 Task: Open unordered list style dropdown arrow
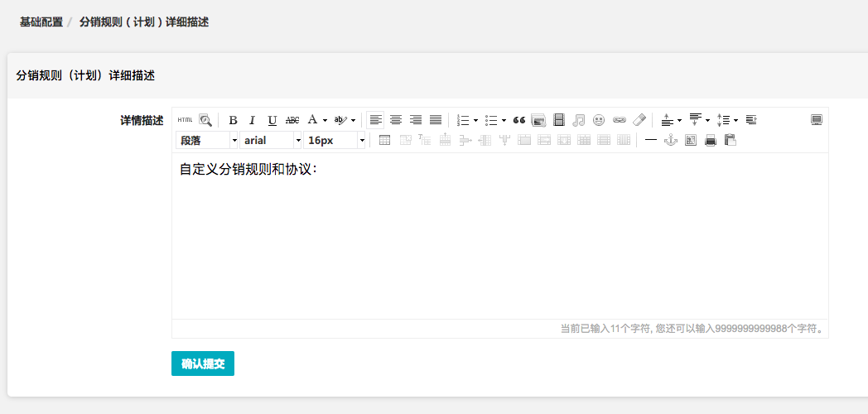[x=504, y=120]
